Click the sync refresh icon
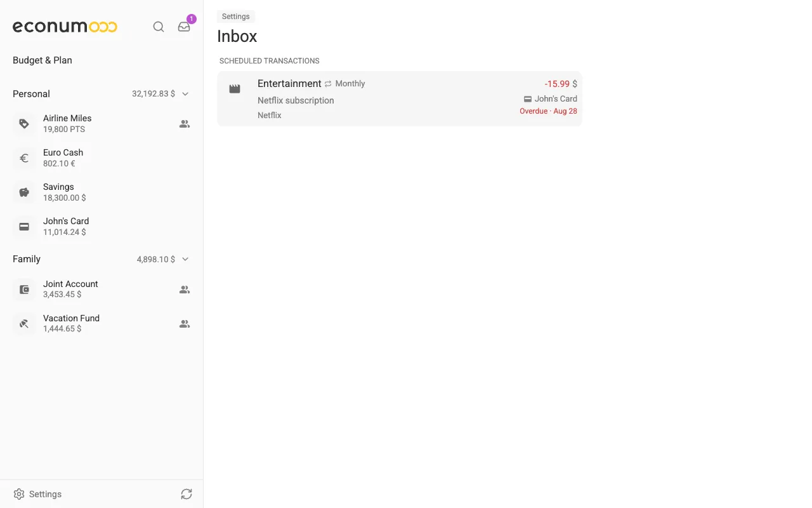The width and height of the screenshot is (812, 508). pos(187,494)
